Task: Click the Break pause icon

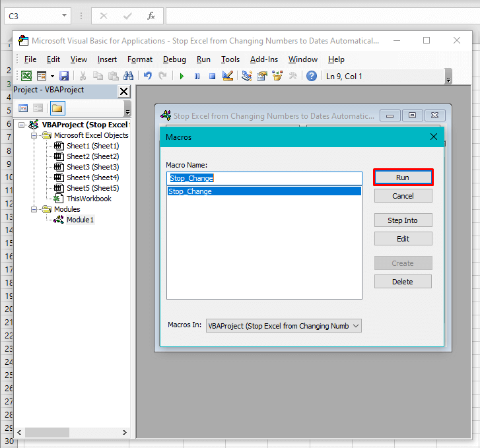Action: 197,76
